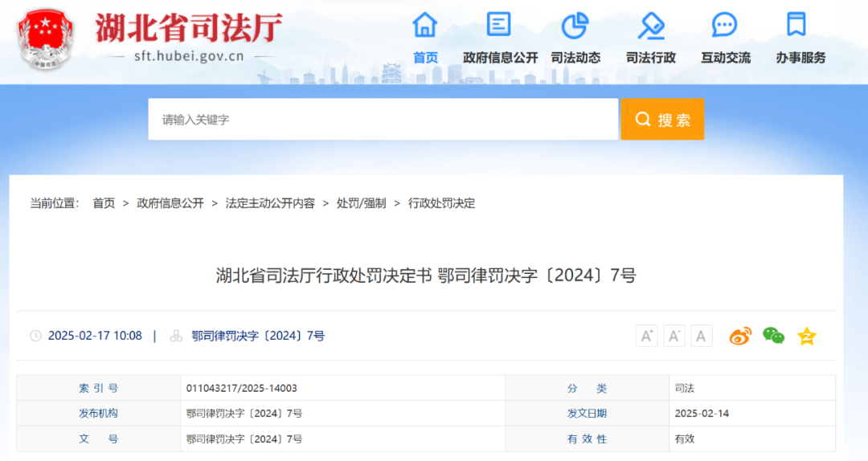Go to 首页 in breadcrumb

coord(104,203)
